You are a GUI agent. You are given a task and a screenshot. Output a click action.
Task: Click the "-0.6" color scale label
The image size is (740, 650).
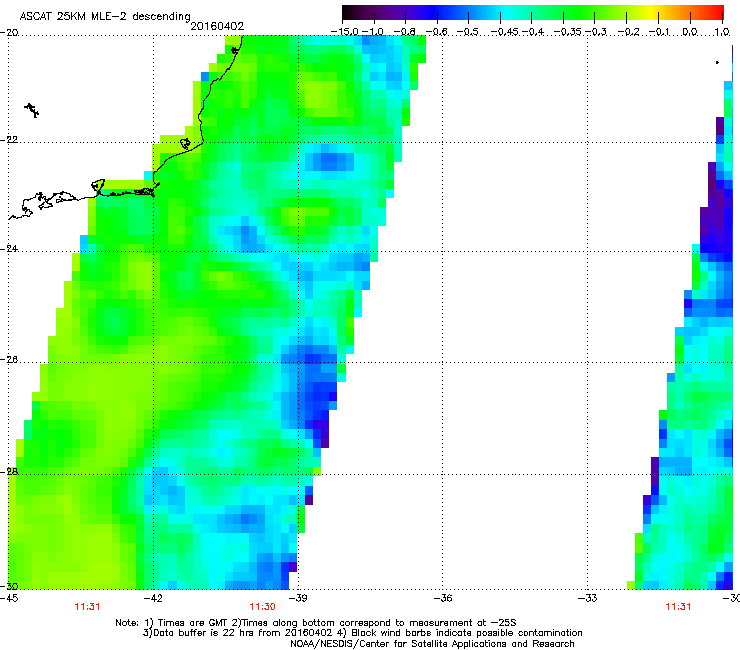pos(437,32)
